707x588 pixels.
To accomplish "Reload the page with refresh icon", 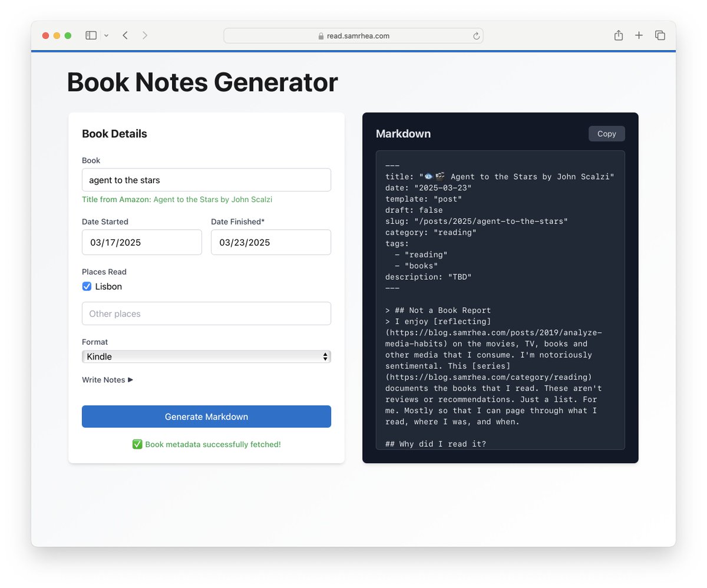I will click(x=476, y=36).
